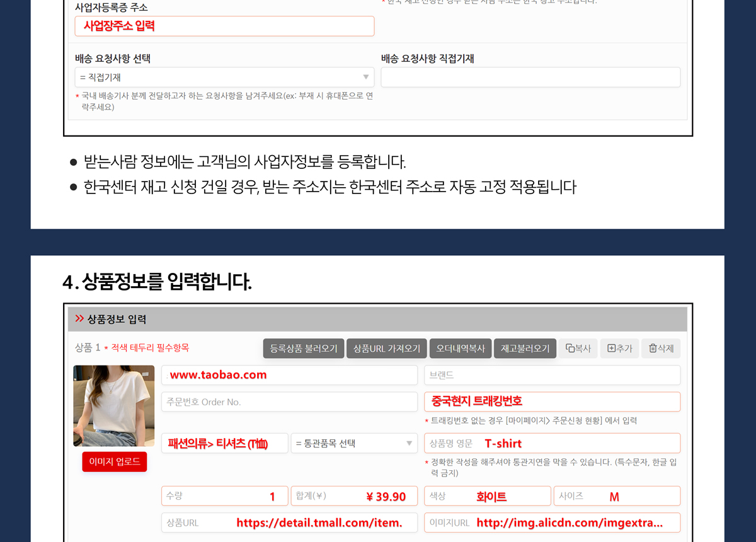Click the 복사 copy icon button
756x542 pixels.
pos(578,349)
